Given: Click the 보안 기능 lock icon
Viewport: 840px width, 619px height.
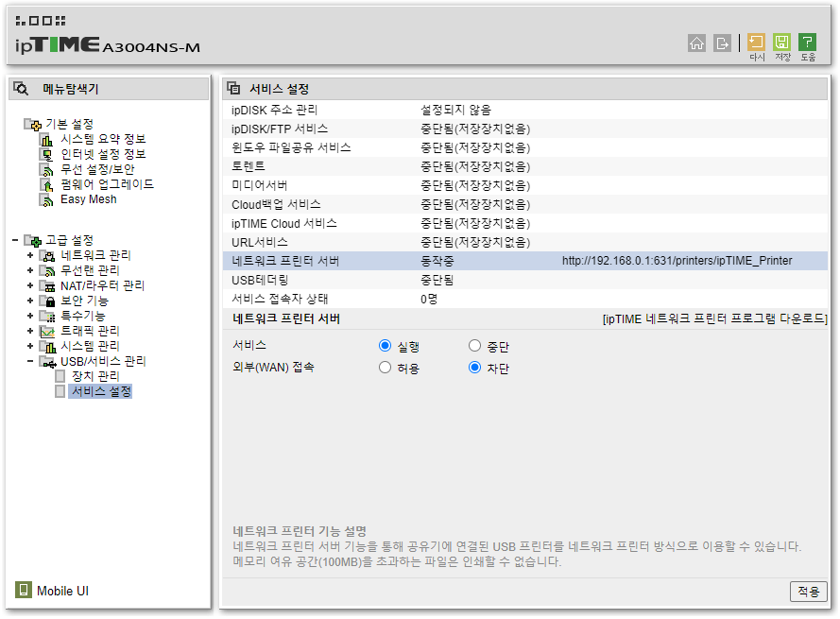Looking at the screenshot, I should tap(47, 301).
